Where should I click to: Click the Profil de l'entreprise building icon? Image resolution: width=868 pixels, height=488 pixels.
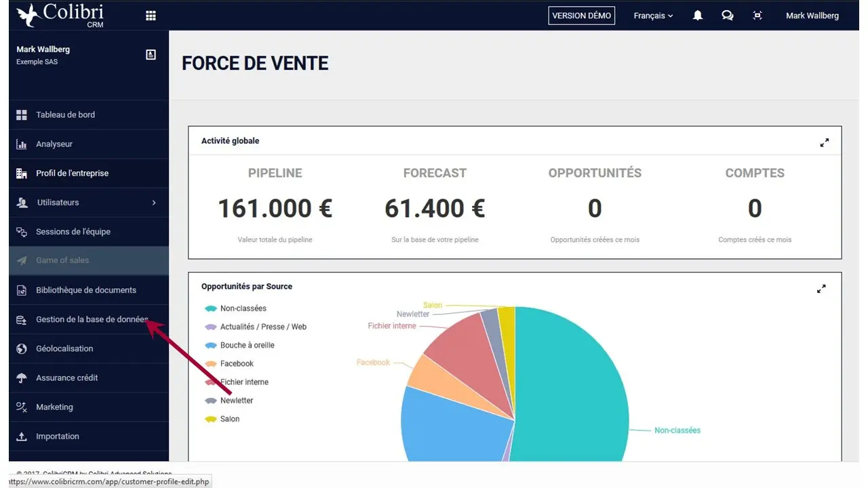(22, 174)
